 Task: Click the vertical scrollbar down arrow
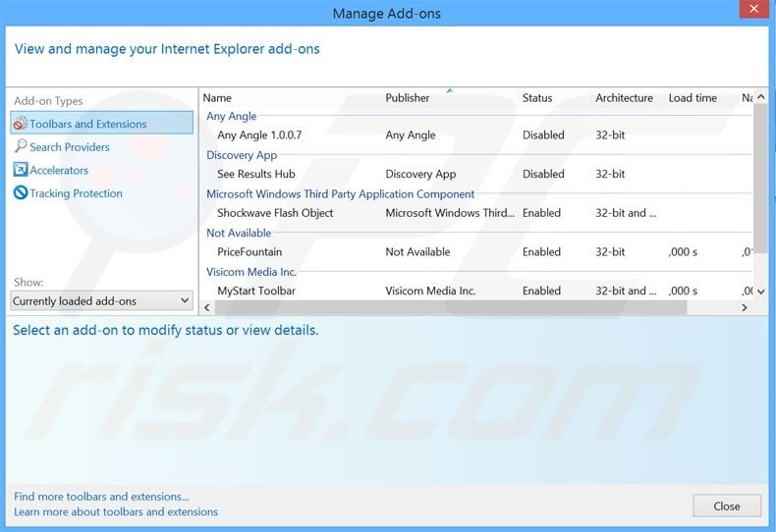tap(760, 292)
